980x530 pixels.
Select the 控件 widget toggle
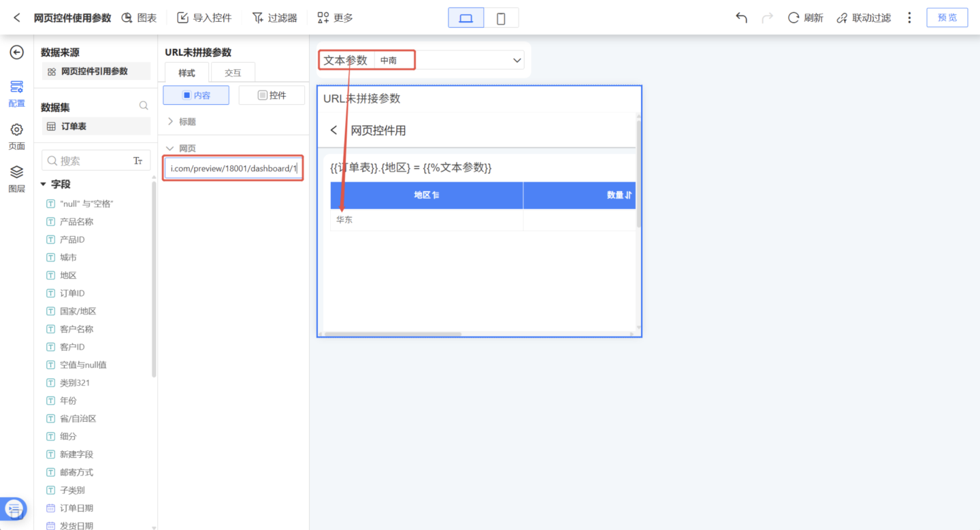coord(272,95)
